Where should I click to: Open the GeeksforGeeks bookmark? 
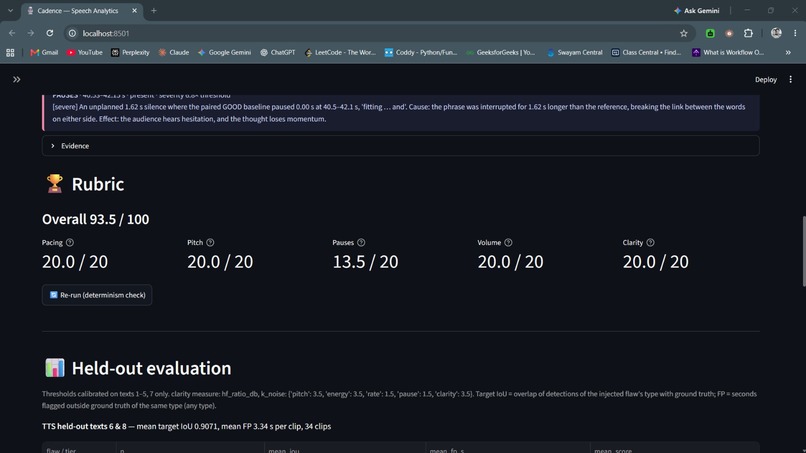(x=501, y=52)
